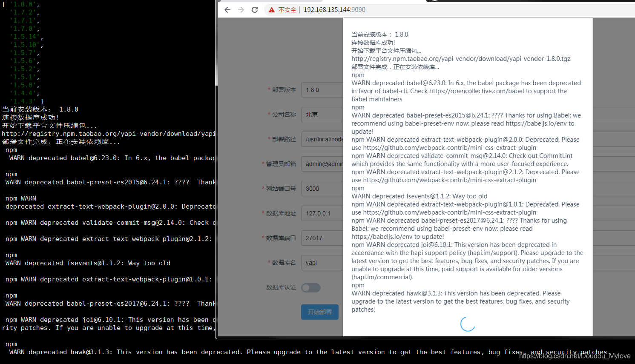Edit the 公司名称 company name field
635x364 pixels.
pyautogui.click(x=322, y=115)
